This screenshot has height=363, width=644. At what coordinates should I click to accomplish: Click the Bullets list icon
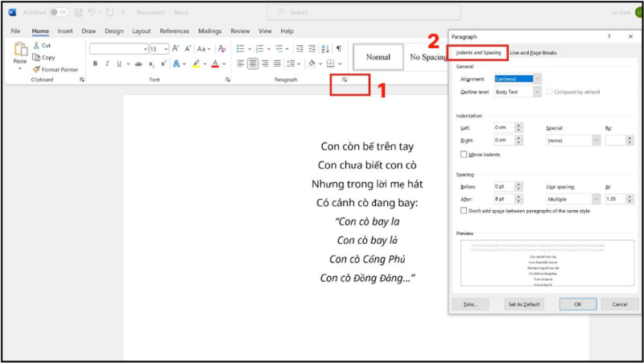(240, 48)
